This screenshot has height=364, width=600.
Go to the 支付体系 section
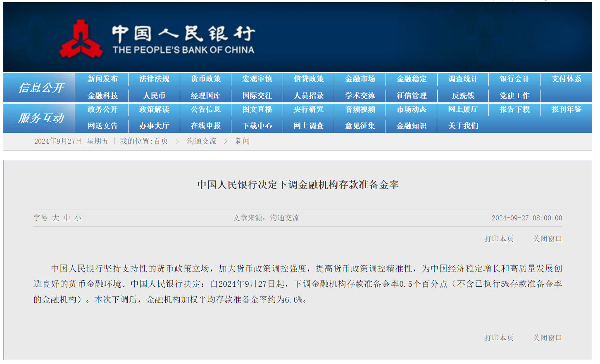pos(566,79)
